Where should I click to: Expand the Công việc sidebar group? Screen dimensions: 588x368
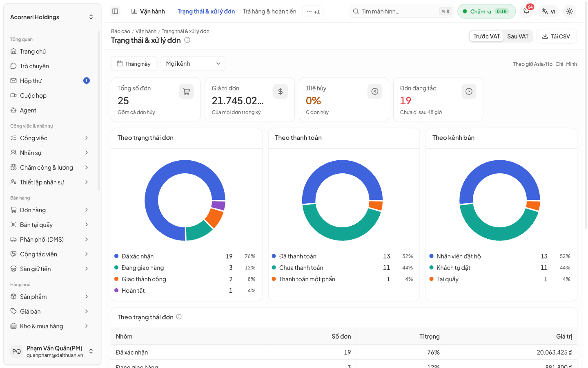pos(50,138)
